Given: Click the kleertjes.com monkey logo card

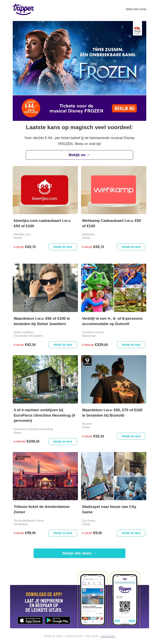Looking at the screenshot, I should click(45, 190).
